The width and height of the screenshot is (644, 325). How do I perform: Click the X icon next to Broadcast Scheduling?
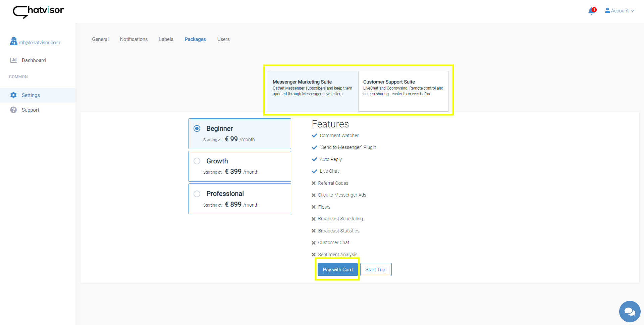point(314,219)
